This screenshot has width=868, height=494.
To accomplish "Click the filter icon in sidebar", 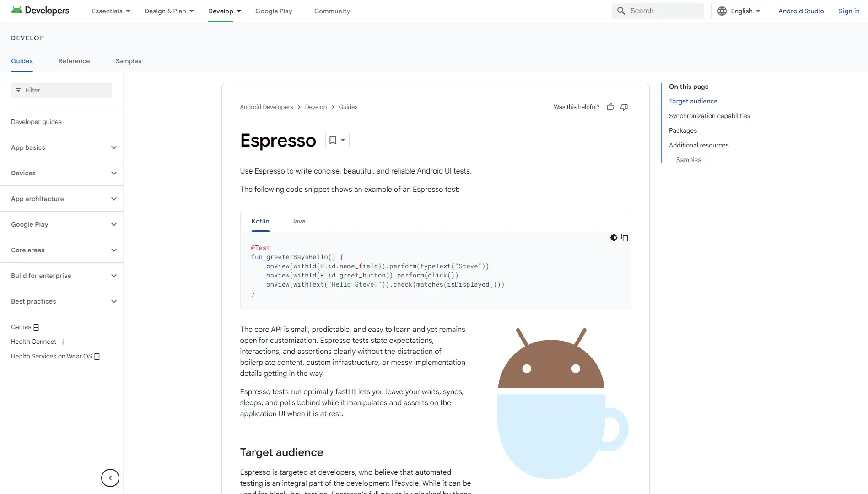I will coord(18,90).
